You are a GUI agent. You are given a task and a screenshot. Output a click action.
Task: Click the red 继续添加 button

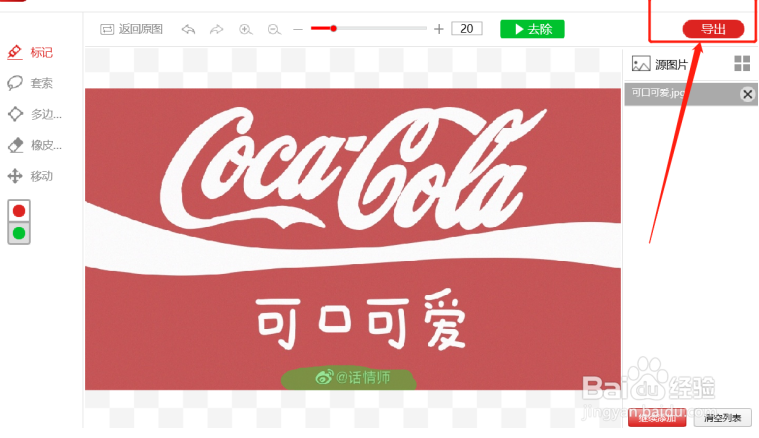pos(657,418)
